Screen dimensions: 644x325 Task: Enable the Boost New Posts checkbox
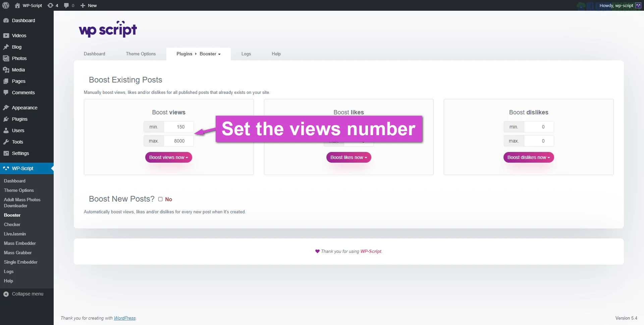tap(160, 199)
